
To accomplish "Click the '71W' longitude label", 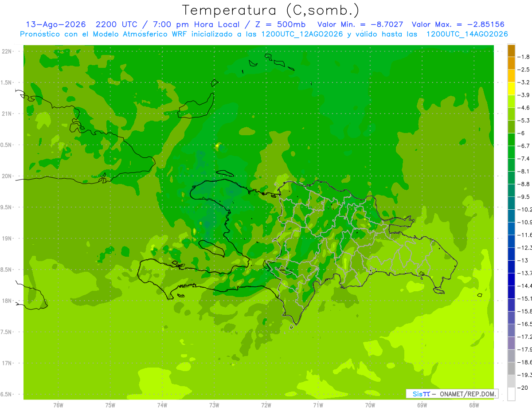I will tap(318, 405).
